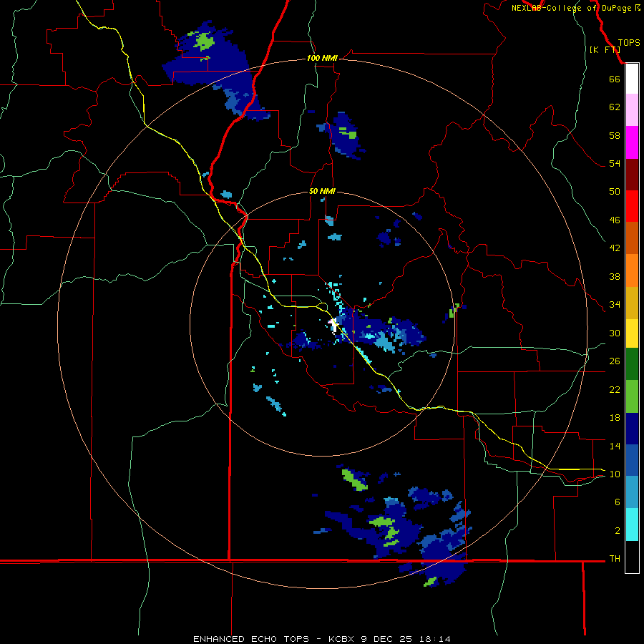Click the white radar site marker at center
Image resolution: width=644 pixels, height=644 pixels.
(334, 324)
